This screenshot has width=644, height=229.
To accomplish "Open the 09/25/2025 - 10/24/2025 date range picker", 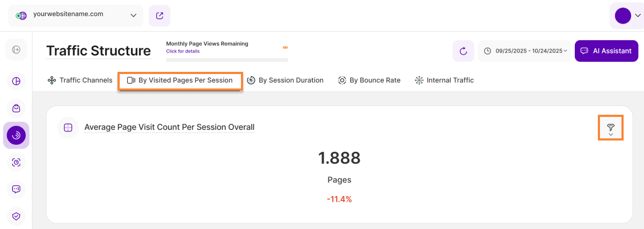I will 525,51.
